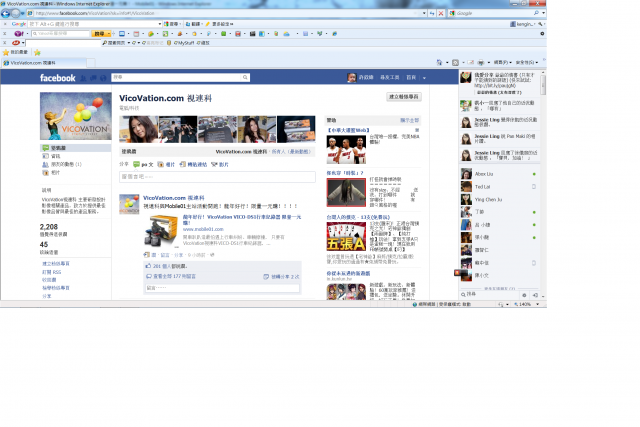
Task: Open the search provider dropdown arrow
Action: coord(543,13)
